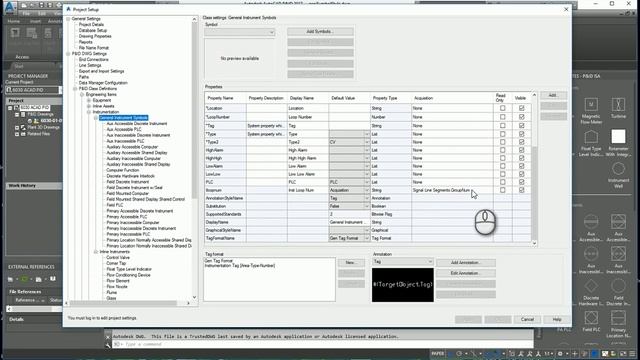Toggle Read Only checkbox for LoopNumber row
This screenshot has height=360, width=640.
point(502,117)
